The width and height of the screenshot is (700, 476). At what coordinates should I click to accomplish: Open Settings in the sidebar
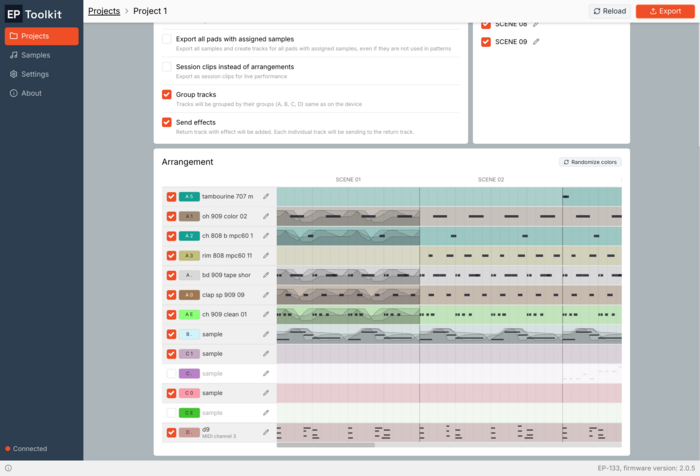pos(42,74)
